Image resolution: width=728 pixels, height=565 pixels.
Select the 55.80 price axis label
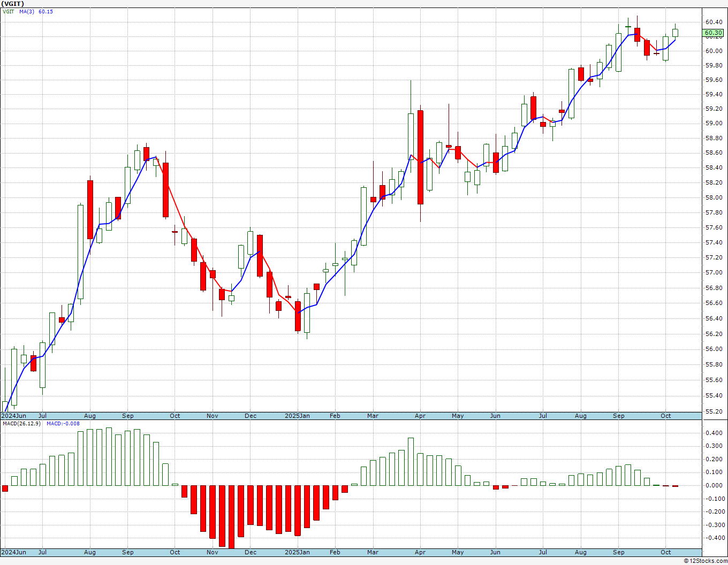click(x=714, y=365)
